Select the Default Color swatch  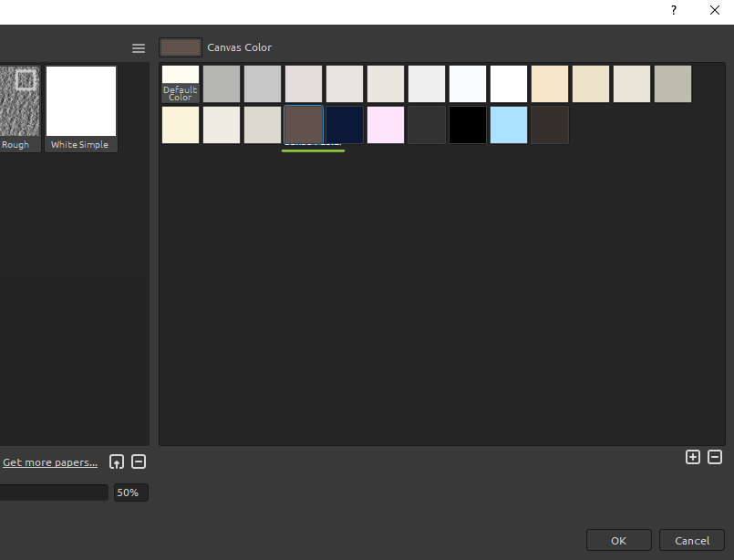181,84
